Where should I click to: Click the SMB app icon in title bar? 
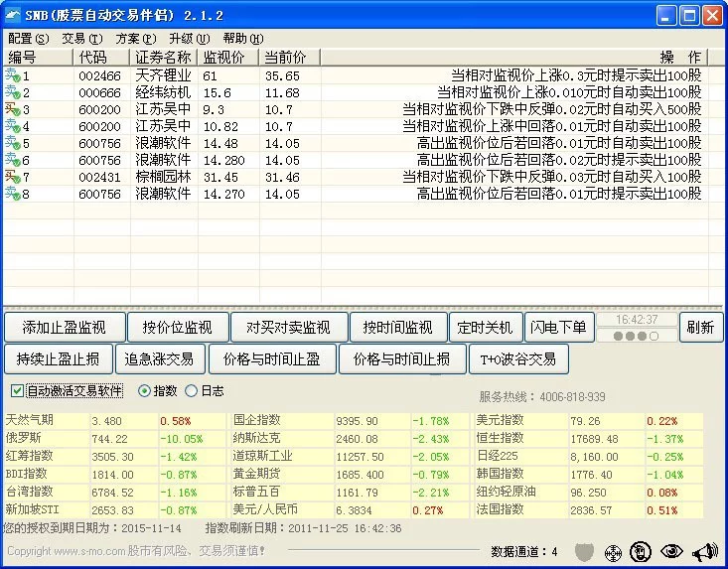(x=13, y=15)
